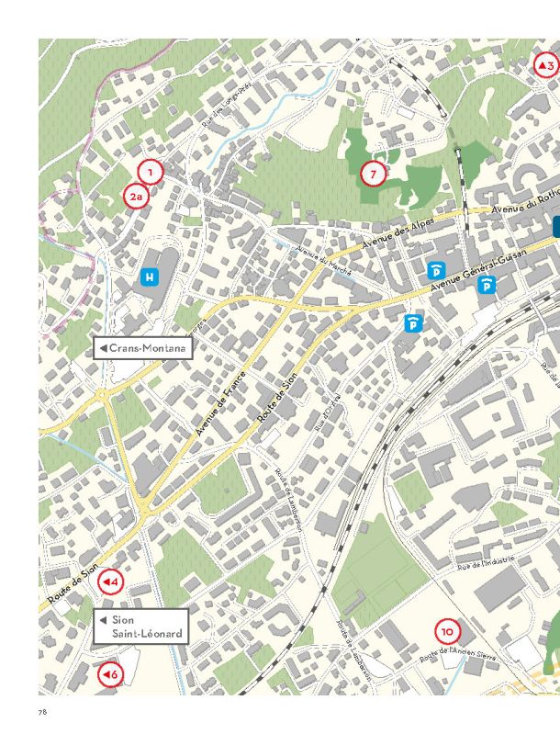Screen dimensions: 560x734
Task: Click the circled marker number 1
Action: point(151,171)
